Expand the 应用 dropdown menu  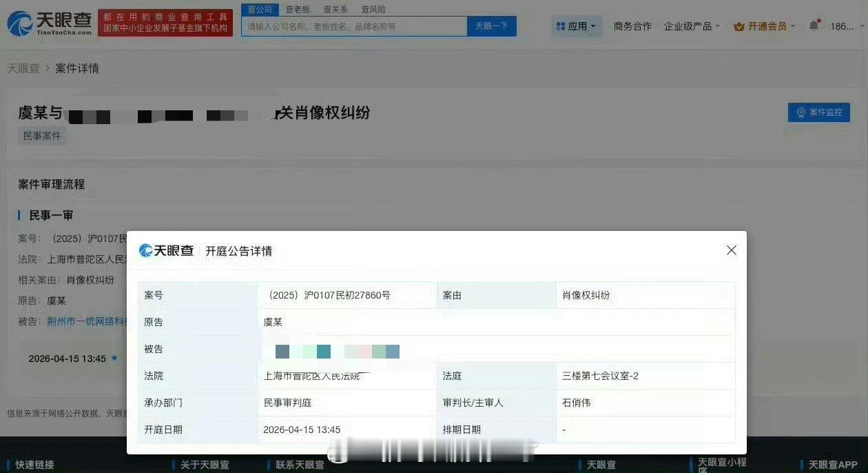coord(577,26)
